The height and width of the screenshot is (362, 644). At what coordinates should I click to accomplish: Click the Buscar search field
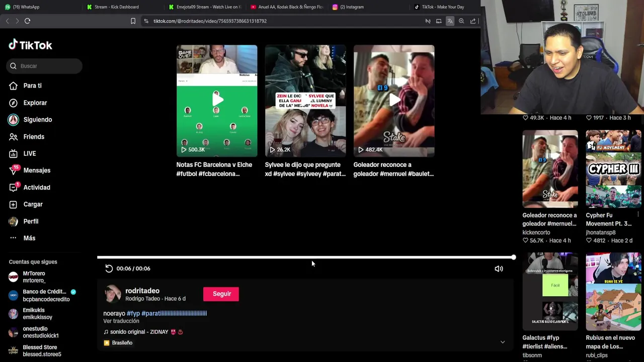[x=45, y=66]
